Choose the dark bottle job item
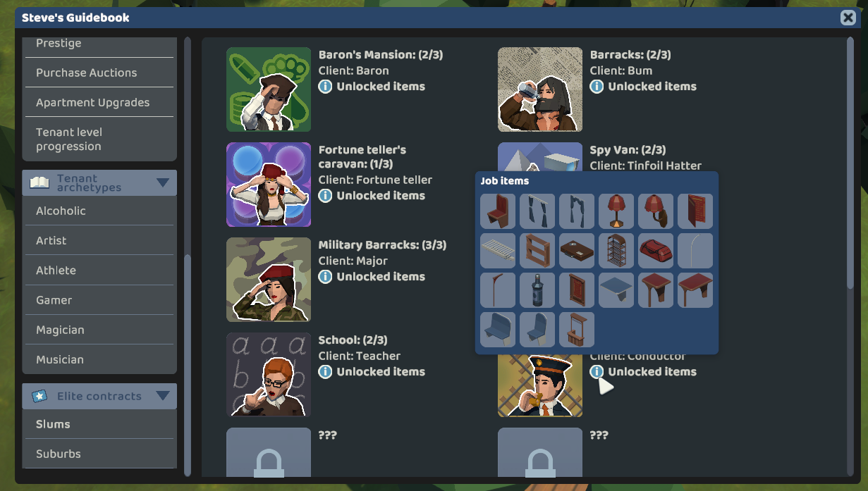The height and width of the screenshot is (491, 868). (537, 290)
